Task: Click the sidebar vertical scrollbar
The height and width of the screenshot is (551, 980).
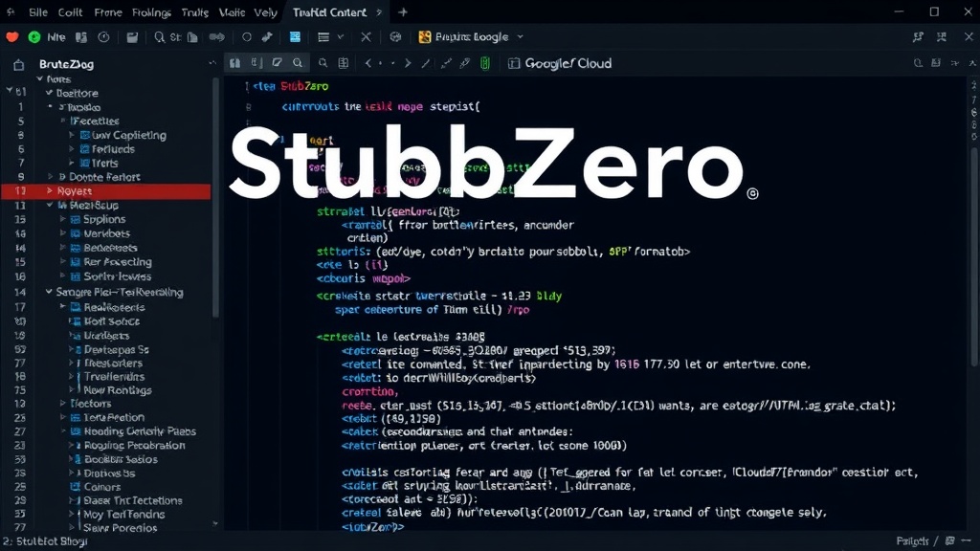Action: click(x=215, y=200)
